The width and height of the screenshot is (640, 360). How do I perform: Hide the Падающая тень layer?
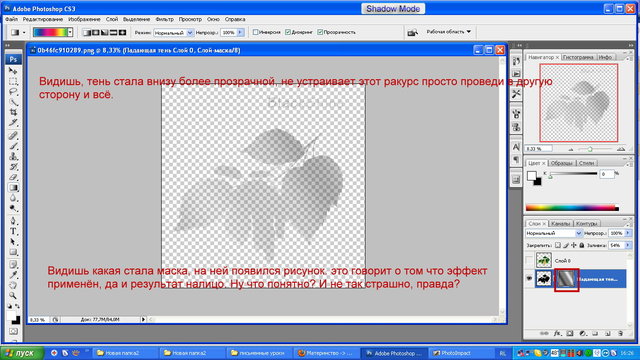point(529,278)
